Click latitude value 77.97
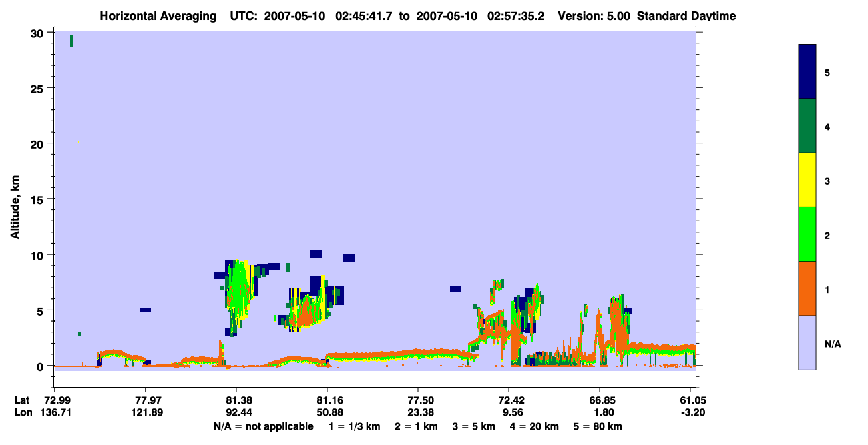Image resolution: width=868 pixels, height=445 pixels. pos(146,400)
